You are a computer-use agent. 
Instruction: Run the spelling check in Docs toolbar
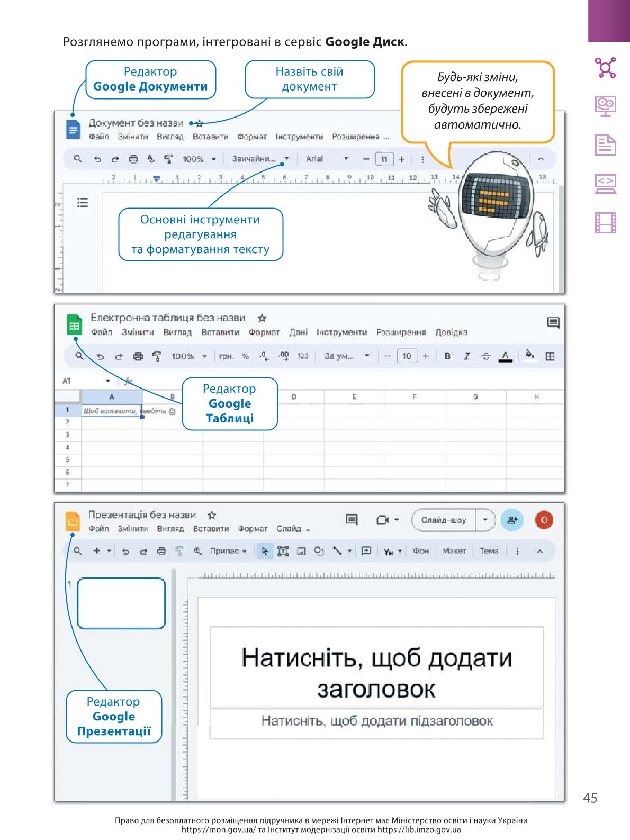pyautogui.click(x=151, y=158)
